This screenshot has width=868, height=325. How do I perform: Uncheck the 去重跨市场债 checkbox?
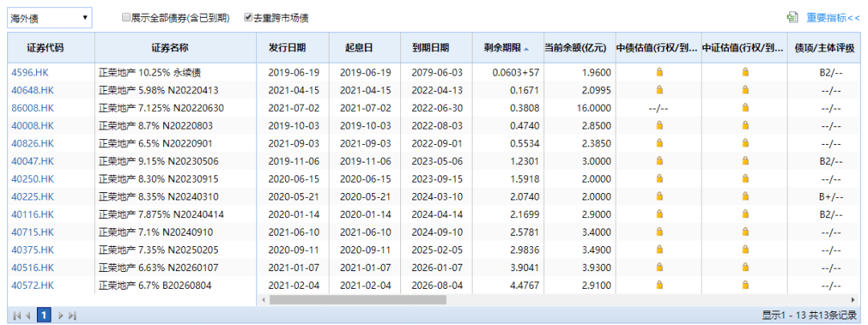248,17
